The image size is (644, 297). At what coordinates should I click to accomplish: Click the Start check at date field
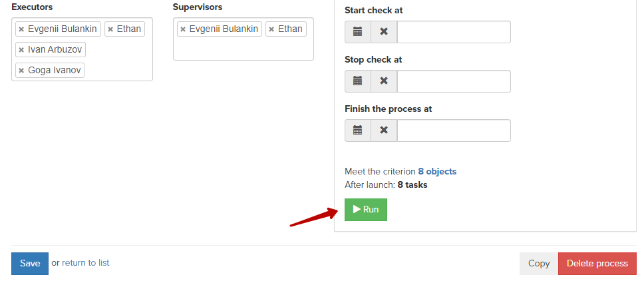454,32
